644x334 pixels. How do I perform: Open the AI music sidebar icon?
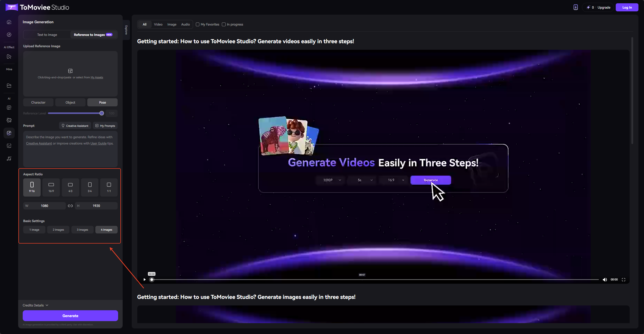pos(9,158)
